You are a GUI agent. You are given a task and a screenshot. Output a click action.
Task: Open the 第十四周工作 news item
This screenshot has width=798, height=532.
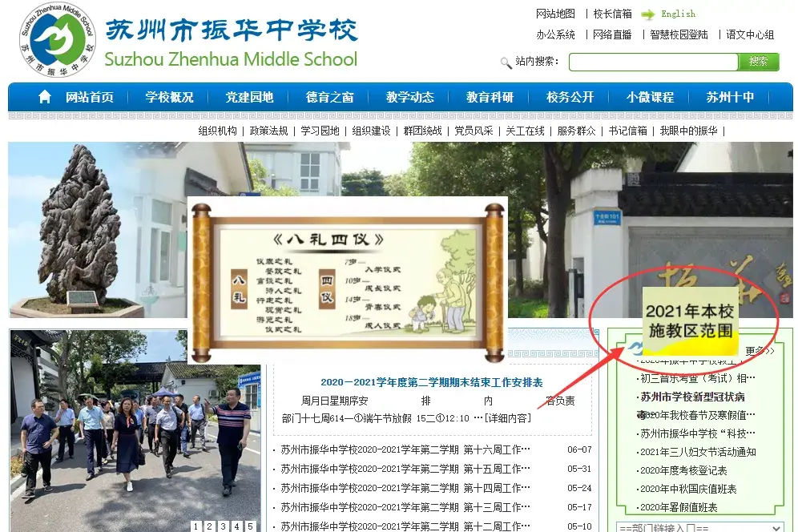point(405,488)
